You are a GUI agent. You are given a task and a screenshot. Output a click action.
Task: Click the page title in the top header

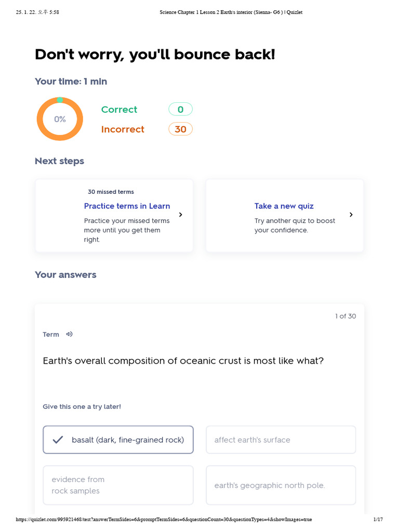(231, 12)
